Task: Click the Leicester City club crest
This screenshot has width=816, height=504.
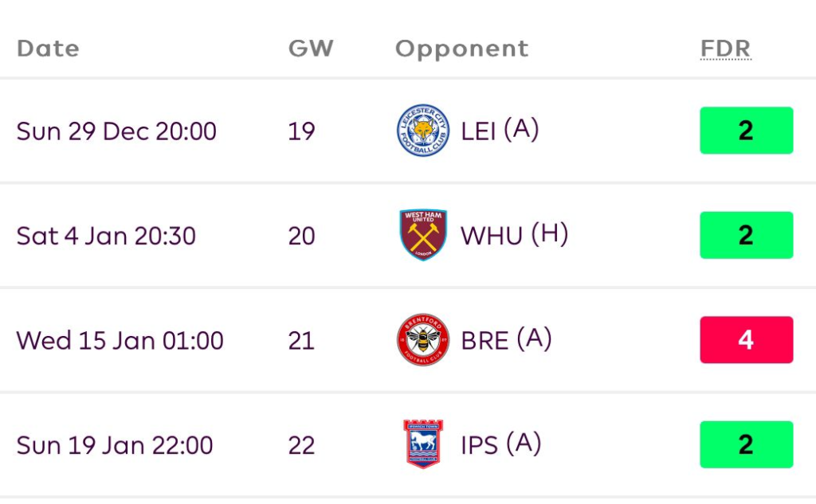Action: 423,131
